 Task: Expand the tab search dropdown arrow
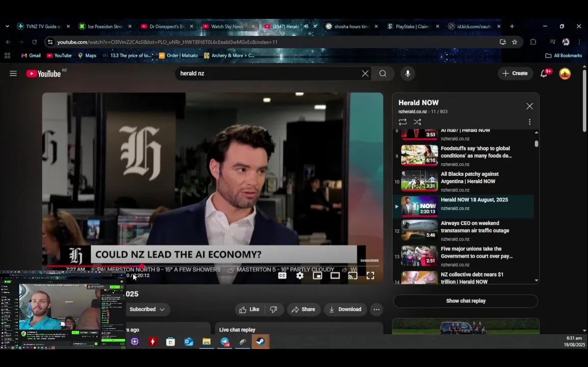pos(7,27)
